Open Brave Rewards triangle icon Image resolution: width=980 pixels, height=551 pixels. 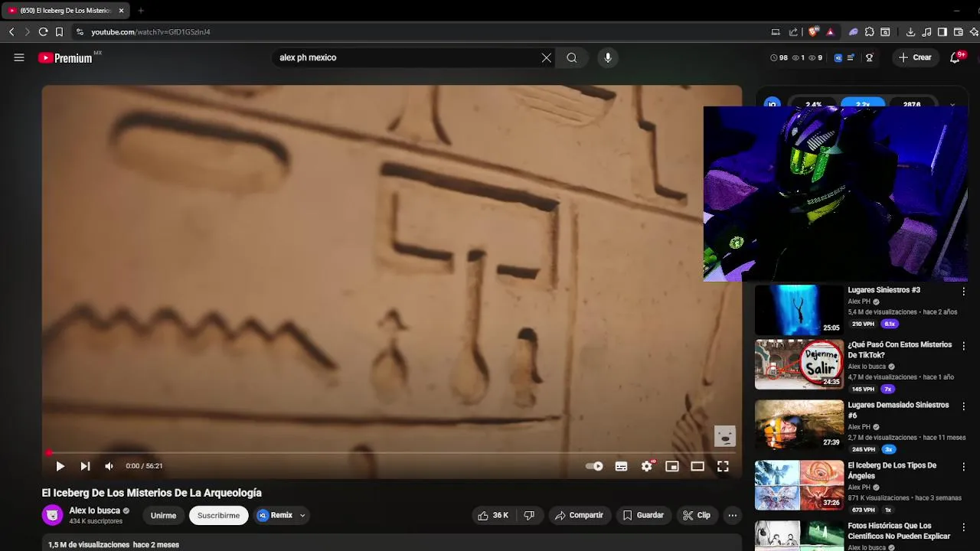tap(830, 31)
